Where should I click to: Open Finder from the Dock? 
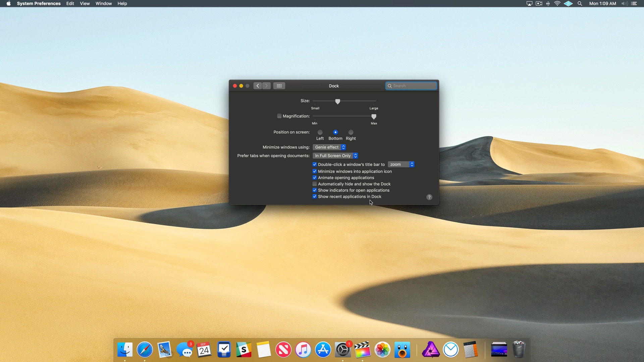(x=125, y=349)
